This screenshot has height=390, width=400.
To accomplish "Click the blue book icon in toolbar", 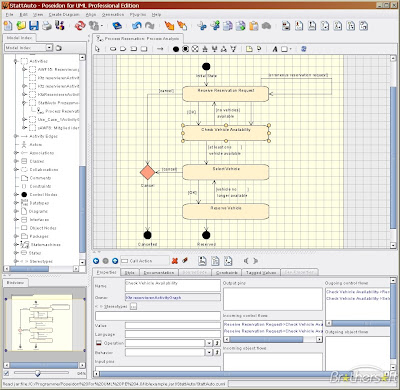I will pyautogui.click(x=117, y=26).
